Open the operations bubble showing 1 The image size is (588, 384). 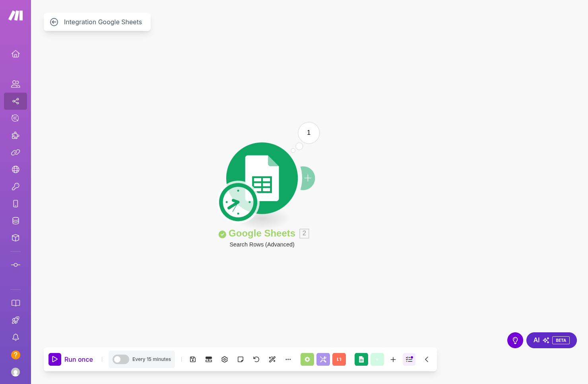click(x=309, y=133)
